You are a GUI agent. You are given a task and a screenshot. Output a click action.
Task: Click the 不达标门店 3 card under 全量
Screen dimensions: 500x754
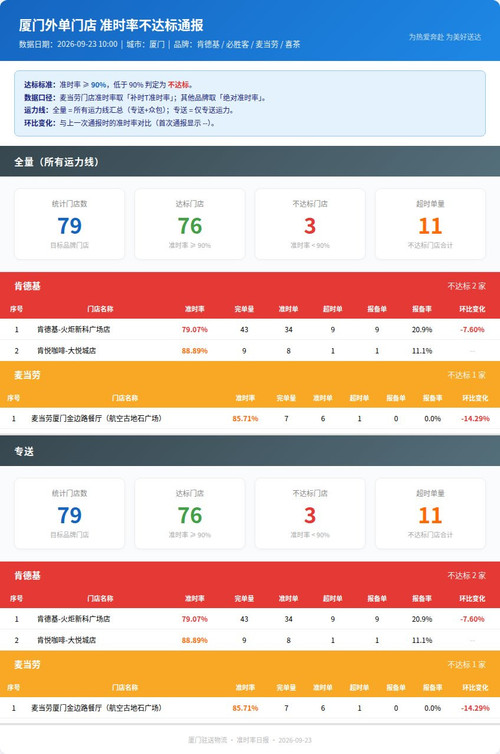[310, 224]
